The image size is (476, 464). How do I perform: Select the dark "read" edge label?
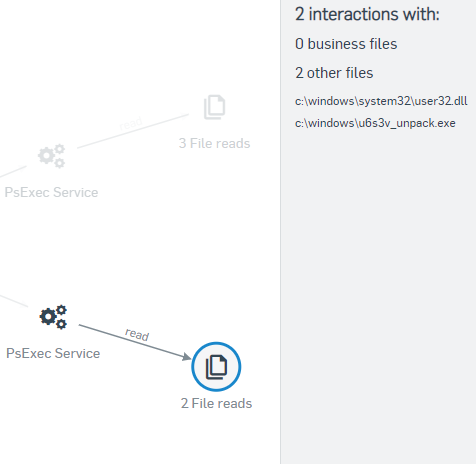coord(137,334)
